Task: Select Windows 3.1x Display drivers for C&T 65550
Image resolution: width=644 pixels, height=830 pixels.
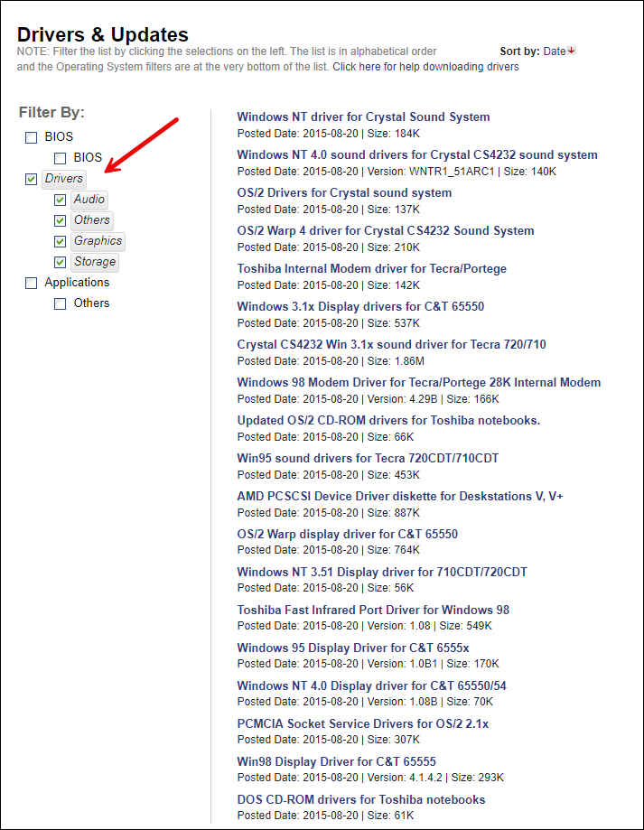Action: pos(360,306)
